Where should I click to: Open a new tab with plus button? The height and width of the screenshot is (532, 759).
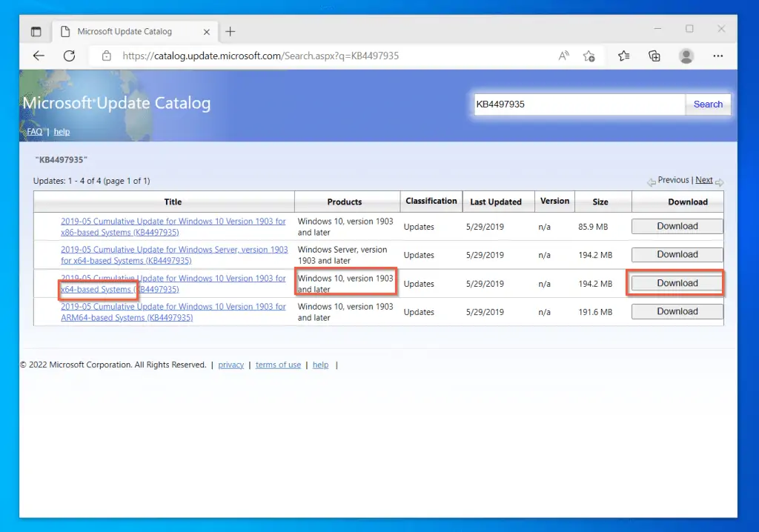click(231, 32)
